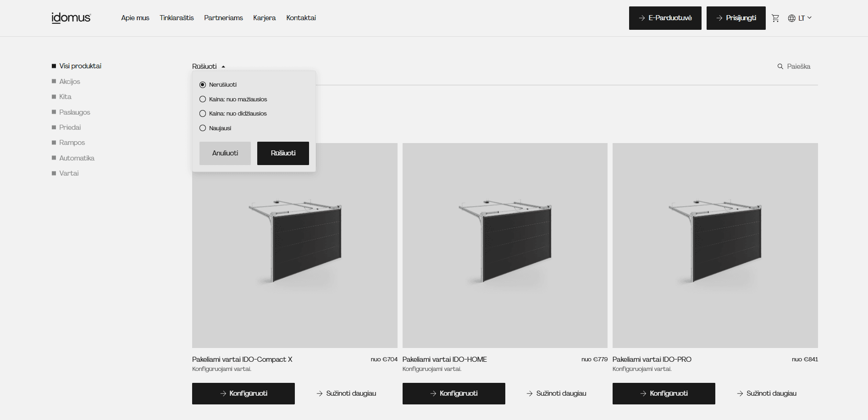The image size is (868, 420).
Task: Open the Pakeliami vartai IDO-HOME product image
Action: [505, 245]
